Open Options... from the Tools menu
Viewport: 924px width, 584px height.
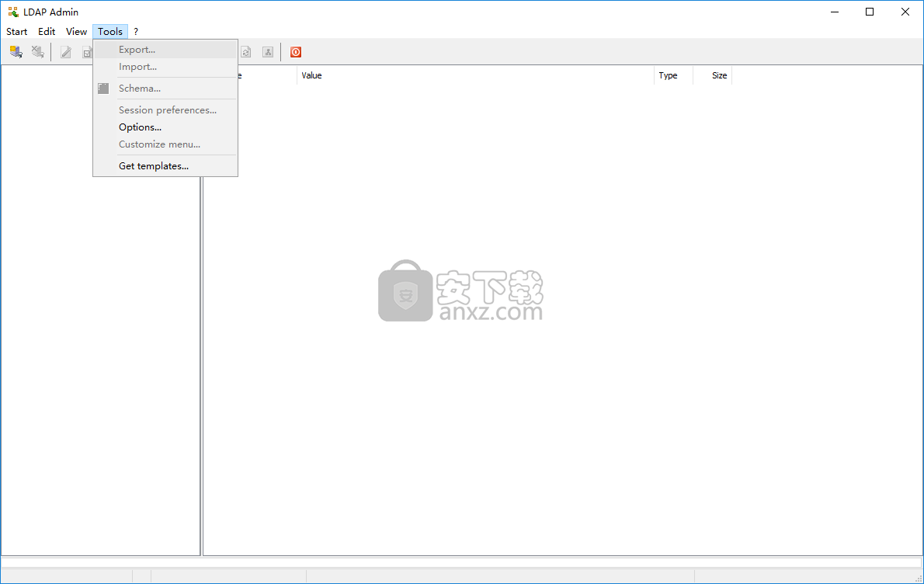(x=165, y=127)
